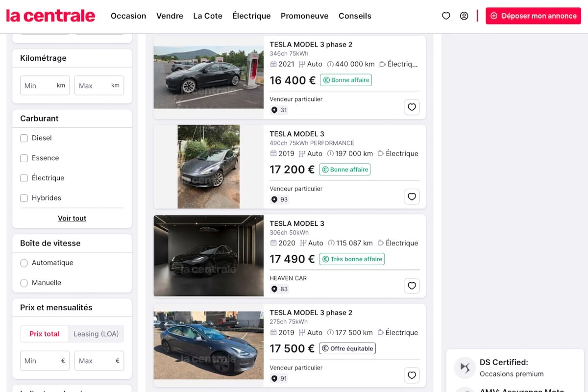This screenshot has height=392, width=588.
Task: Enable the Électrique fuel filter
Action: [24, 178]
